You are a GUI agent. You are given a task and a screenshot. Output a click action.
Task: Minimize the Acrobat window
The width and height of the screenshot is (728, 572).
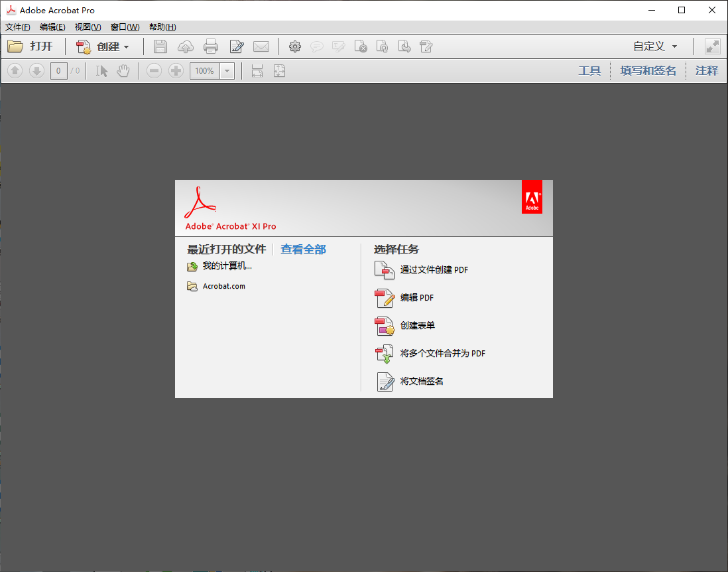[x=652, y=10]
